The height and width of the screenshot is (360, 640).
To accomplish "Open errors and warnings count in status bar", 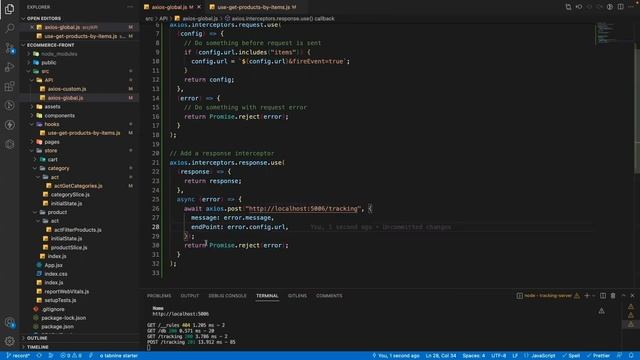I will pos(71,356).
